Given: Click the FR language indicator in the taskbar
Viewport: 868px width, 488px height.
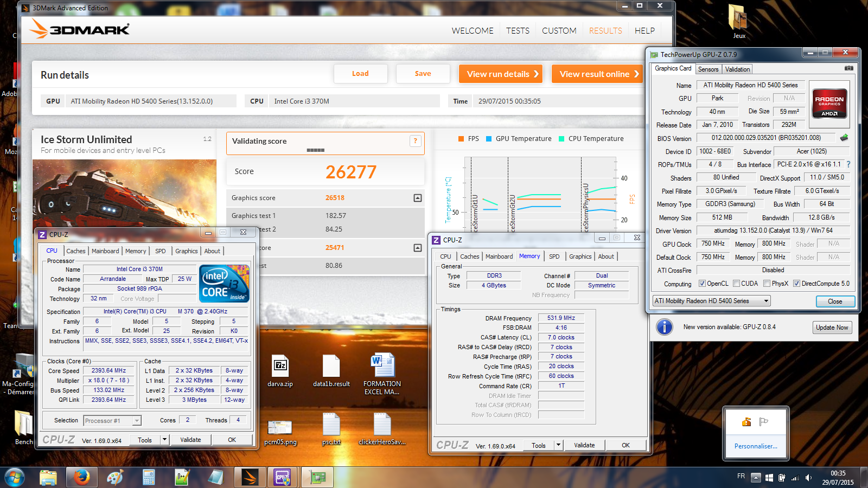Looking at the screenshot, I should (x=741, y=476).
